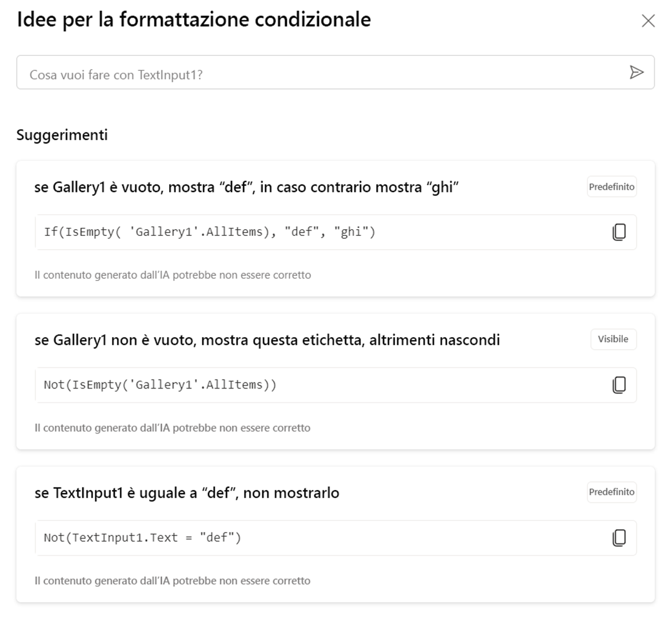
Task: Copy the If(IsEmpty Gallery1) "def", "ghi" formula
Action: pos(619,232)
